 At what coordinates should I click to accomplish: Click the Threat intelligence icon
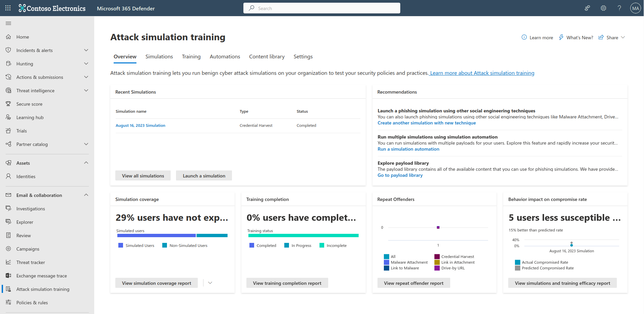click(x=8, y=91)
